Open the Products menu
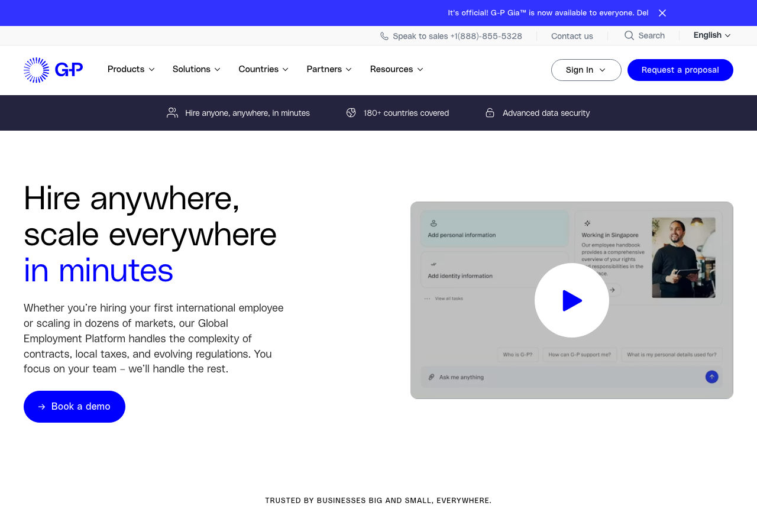757x532 pixels. 131,69
